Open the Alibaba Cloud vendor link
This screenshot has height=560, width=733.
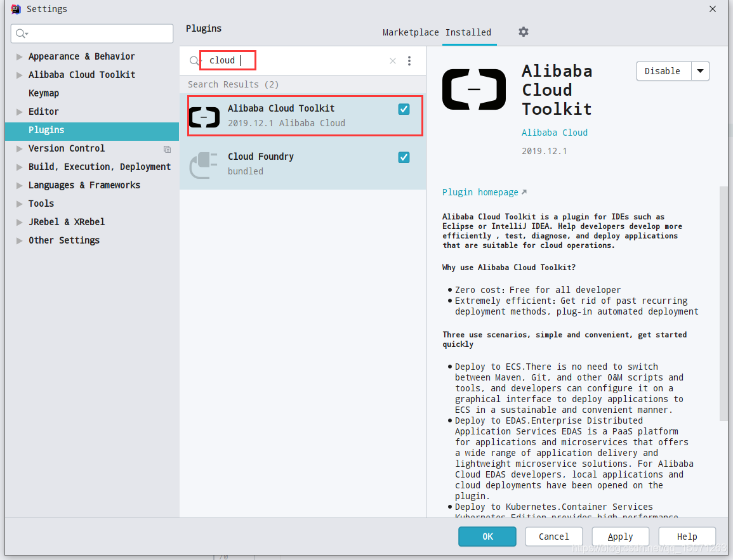[555, 133]
